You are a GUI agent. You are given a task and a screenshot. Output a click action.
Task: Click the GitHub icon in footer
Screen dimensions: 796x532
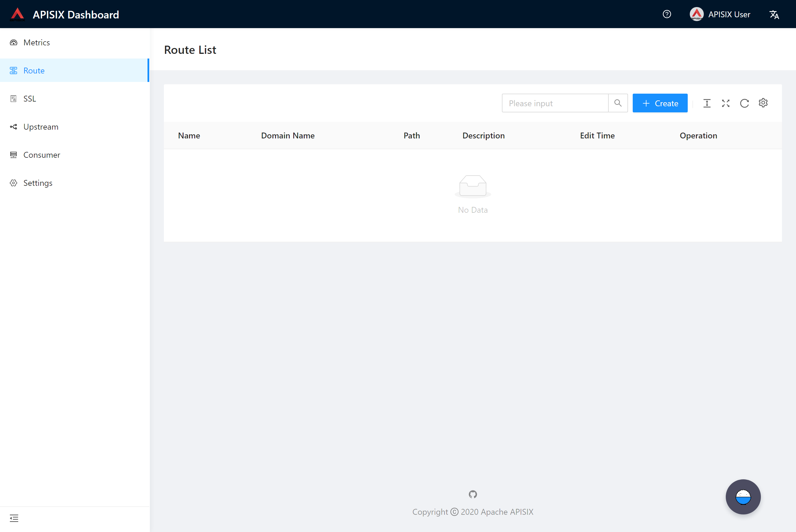(x=473, y=494)
